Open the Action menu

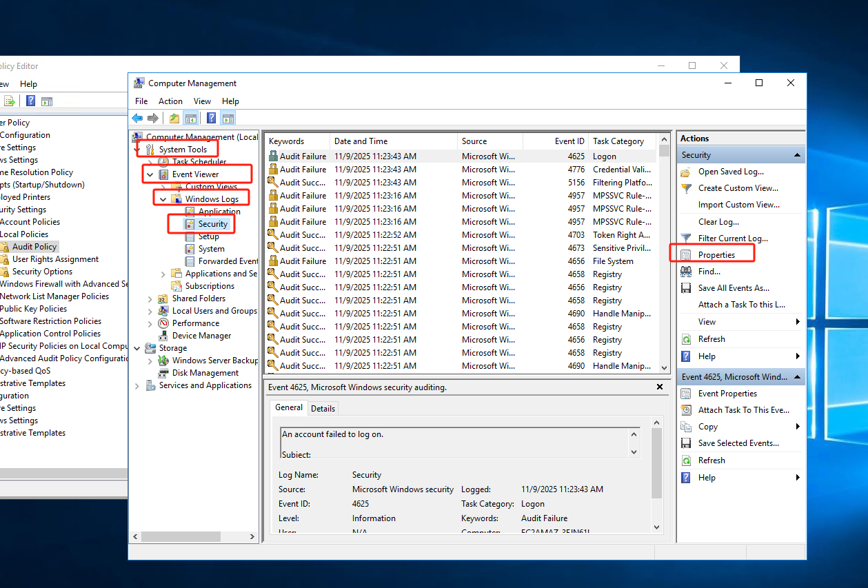point(170,101)
